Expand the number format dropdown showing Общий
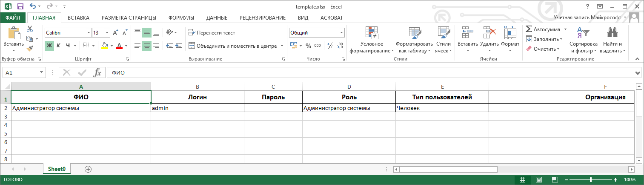Image resolution: width=644 pixels, height=185 pixels. (x=342, y=33)
